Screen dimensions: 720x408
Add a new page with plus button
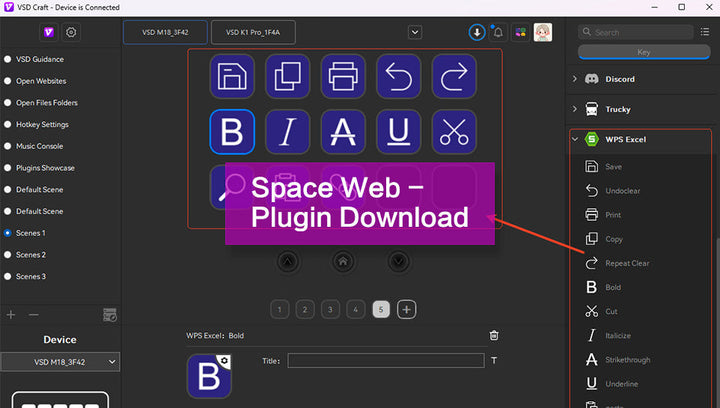(x=406, y=310)
